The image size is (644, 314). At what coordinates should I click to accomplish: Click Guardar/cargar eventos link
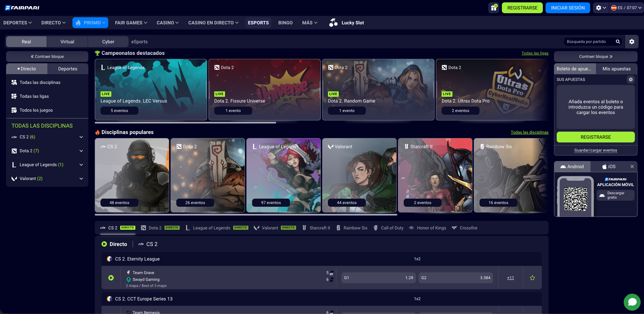click(x=596, y=150)
